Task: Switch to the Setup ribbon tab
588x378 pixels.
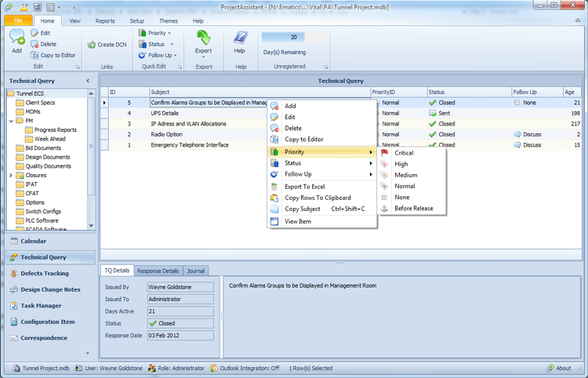Action: point(137,21)
